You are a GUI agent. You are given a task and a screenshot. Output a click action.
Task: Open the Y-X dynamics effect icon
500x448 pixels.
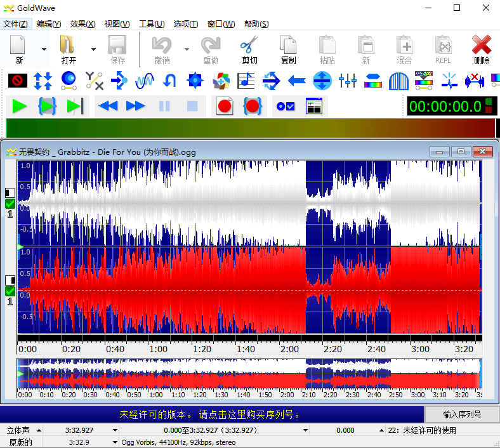coord(94,81)
